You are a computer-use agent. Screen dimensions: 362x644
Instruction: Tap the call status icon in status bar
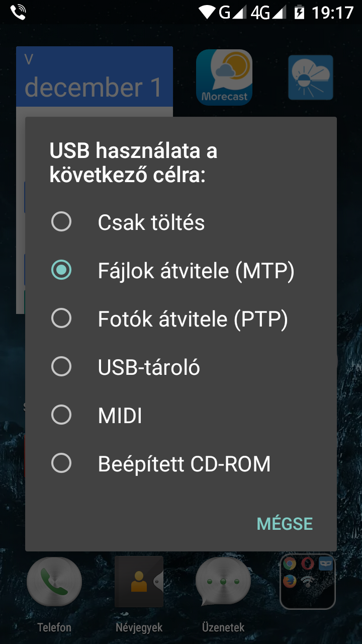click(x=18, y=12)
